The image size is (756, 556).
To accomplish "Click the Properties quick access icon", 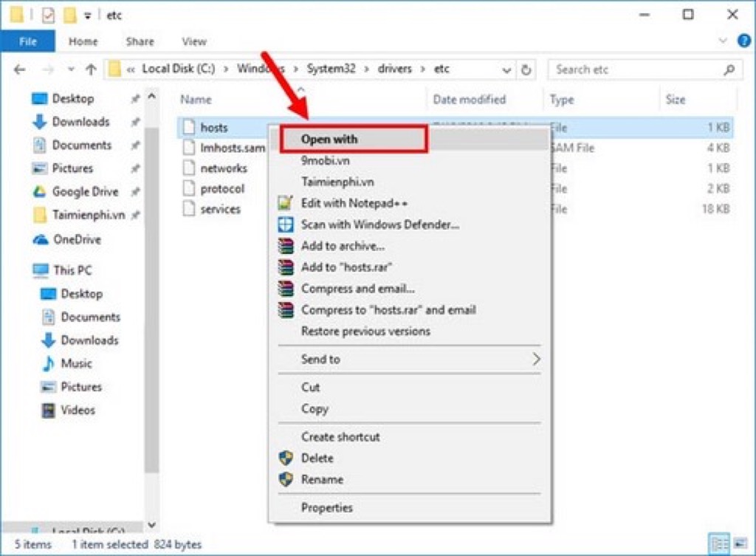I will click(x=48, y=16).
